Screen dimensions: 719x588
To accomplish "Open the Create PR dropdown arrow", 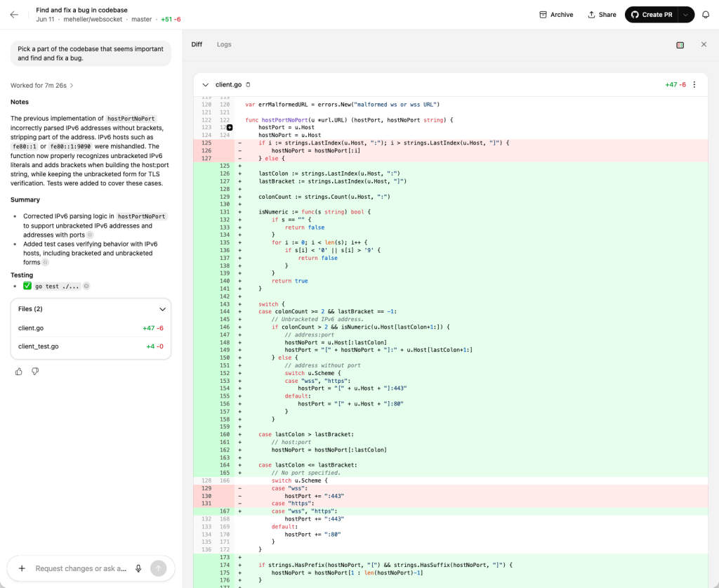I will tap(686, 15).
